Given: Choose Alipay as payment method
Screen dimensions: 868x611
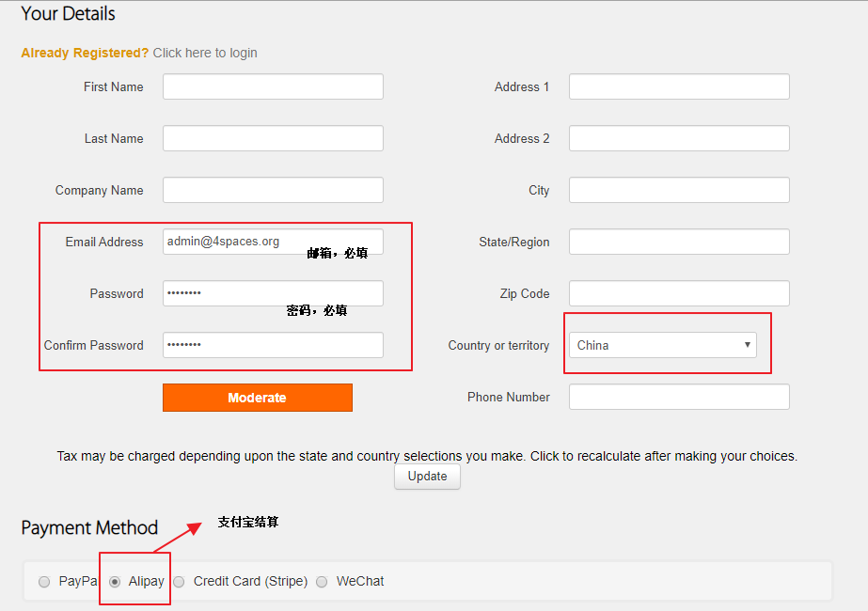Looking at the screenshot, I should click(x=115, y=582).
